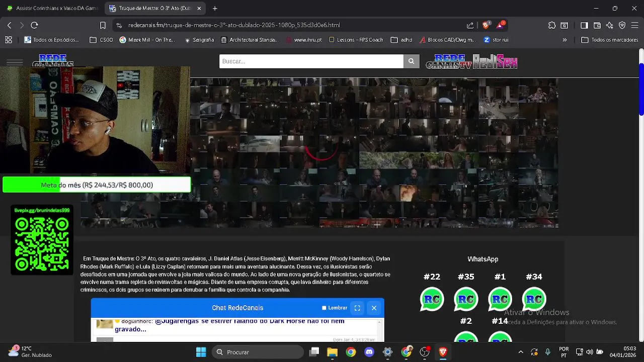Open the Architectural Standa... bookmark
Image resolution: width=644 pixels, height=362 pixels.
coord(250,40)
